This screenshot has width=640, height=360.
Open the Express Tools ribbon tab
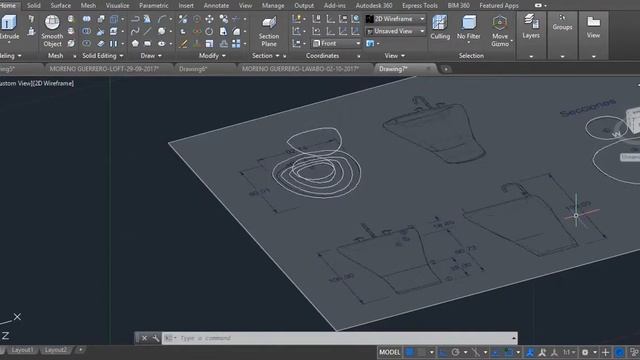[x=420, y=6]
